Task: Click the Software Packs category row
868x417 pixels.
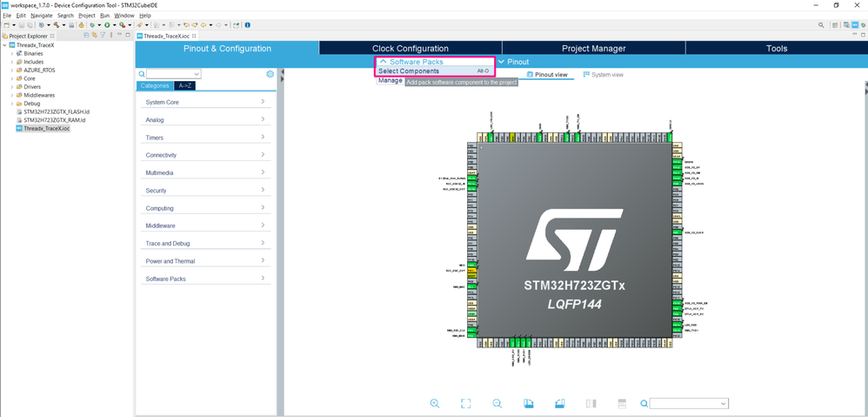Action: coord(206,279)
